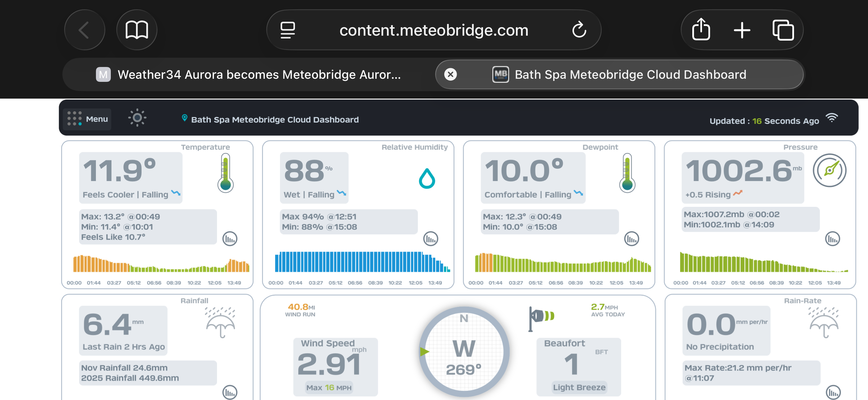Open the Share sheet
This screenshot has height=400, width=868.
(701, 30)
